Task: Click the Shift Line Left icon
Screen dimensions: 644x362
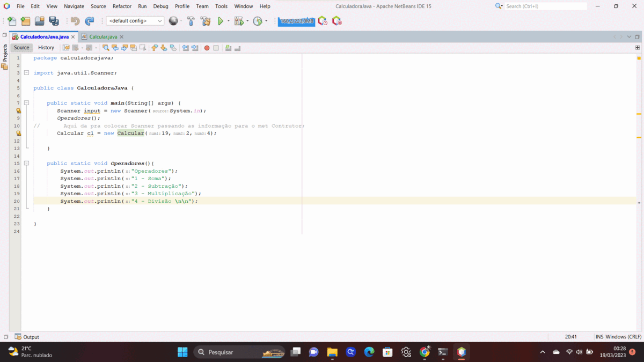Action: (x=185, y=48)
